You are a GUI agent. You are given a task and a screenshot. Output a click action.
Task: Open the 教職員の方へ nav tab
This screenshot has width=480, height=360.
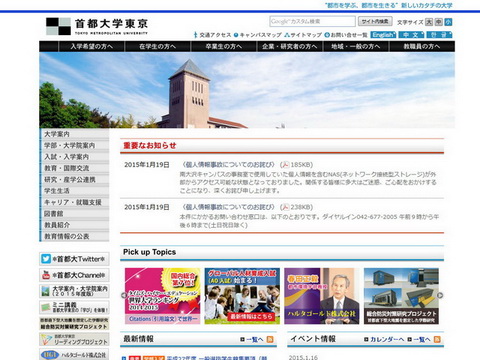click(422, 46)
